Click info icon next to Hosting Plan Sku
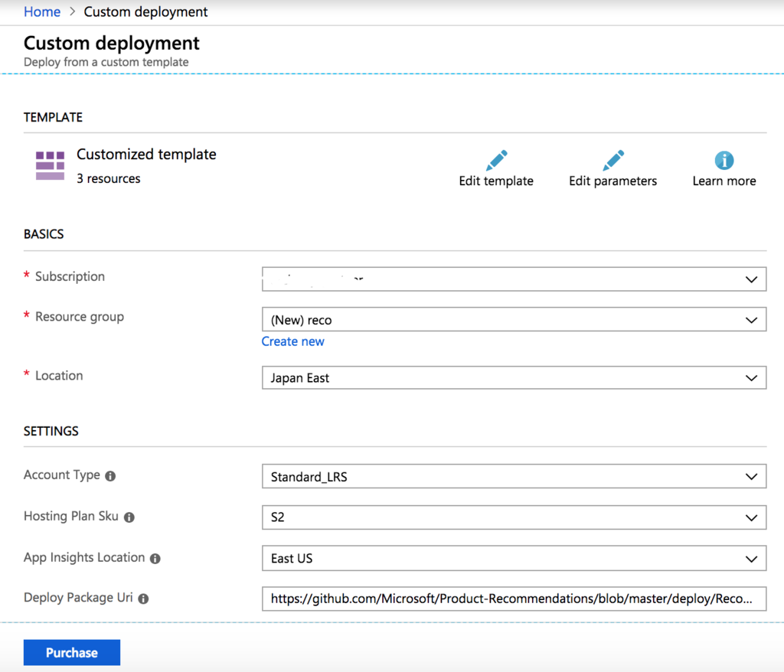784x672 pixels. 129,517
